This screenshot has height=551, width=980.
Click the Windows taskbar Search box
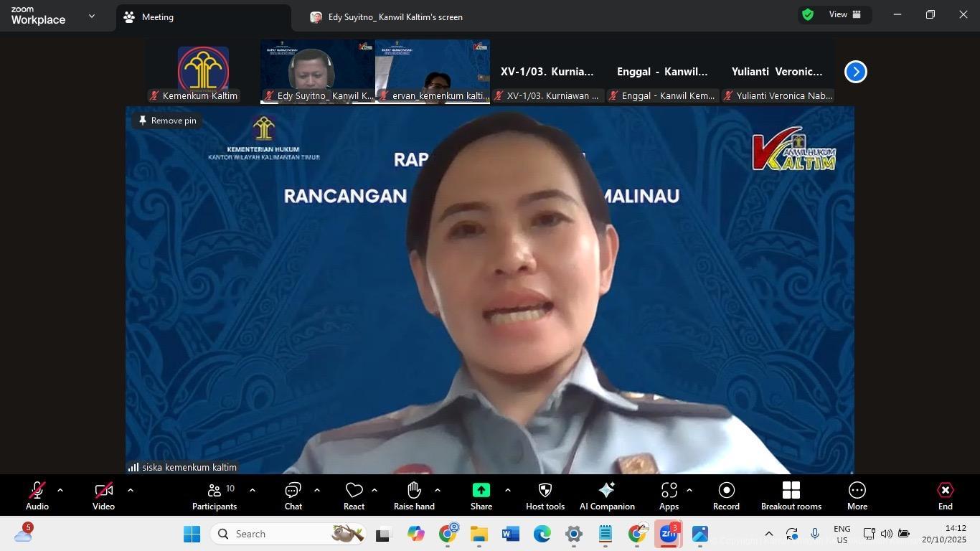(287, 534)
